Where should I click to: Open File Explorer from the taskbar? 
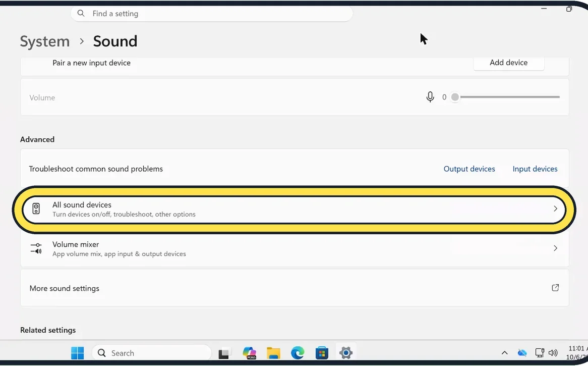(273, 353)
